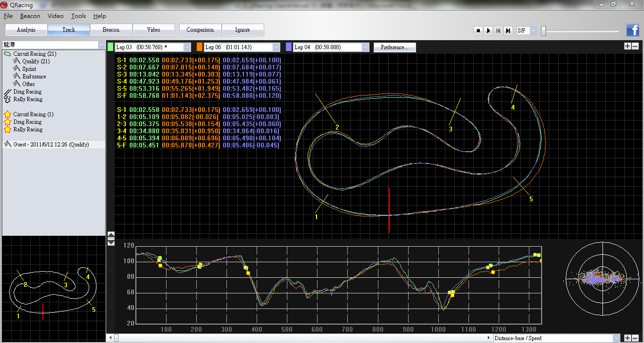This screenshot has height=343, width=644.
Task: Click the winding road icon beside Rally Racing
Action: [8, 99]
